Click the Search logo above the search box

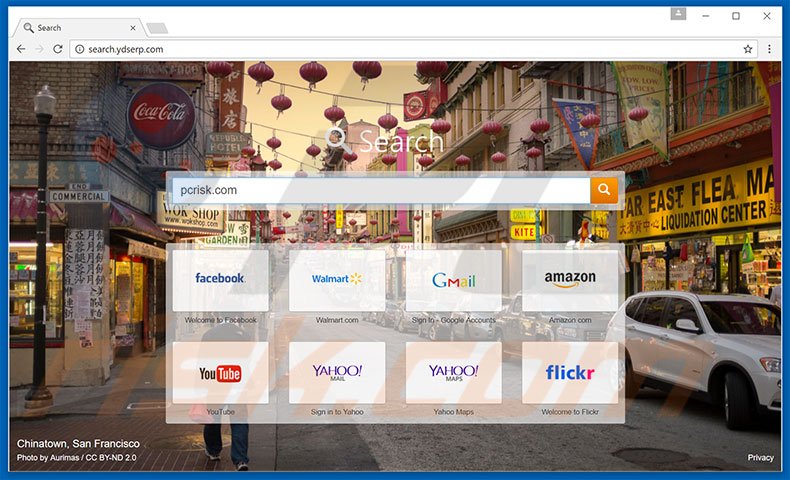point(384,141)
